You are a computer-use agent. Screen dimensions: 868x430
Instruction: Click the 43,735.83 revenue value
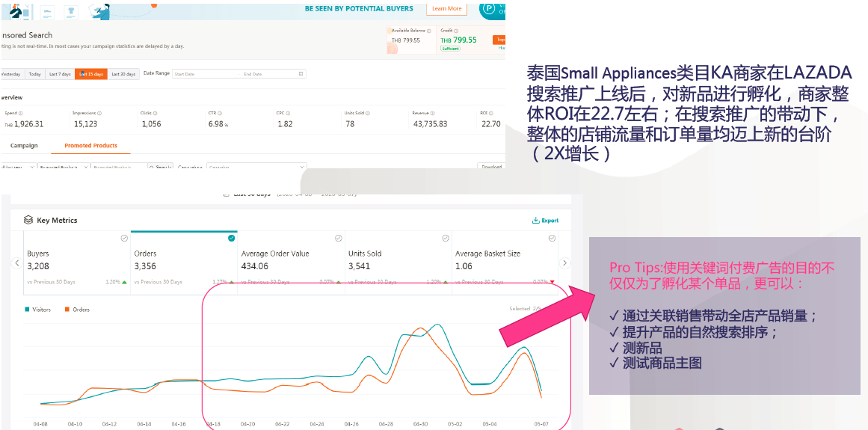430,124
